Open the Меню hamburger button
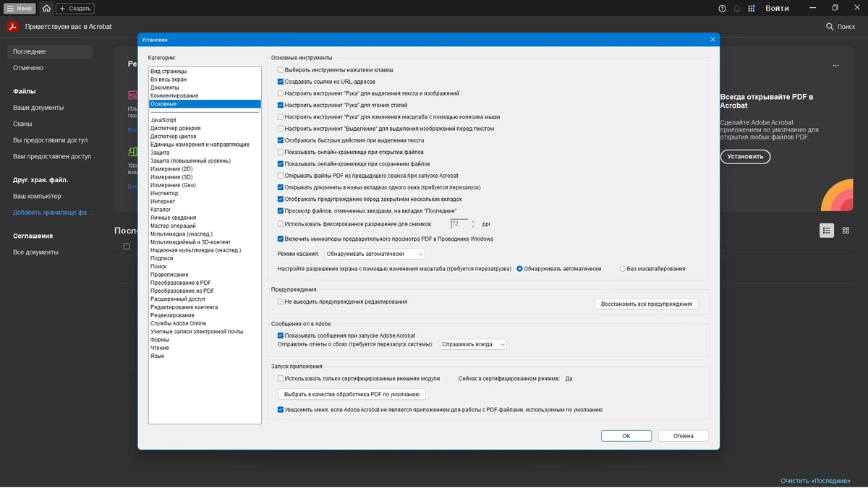 20,8
